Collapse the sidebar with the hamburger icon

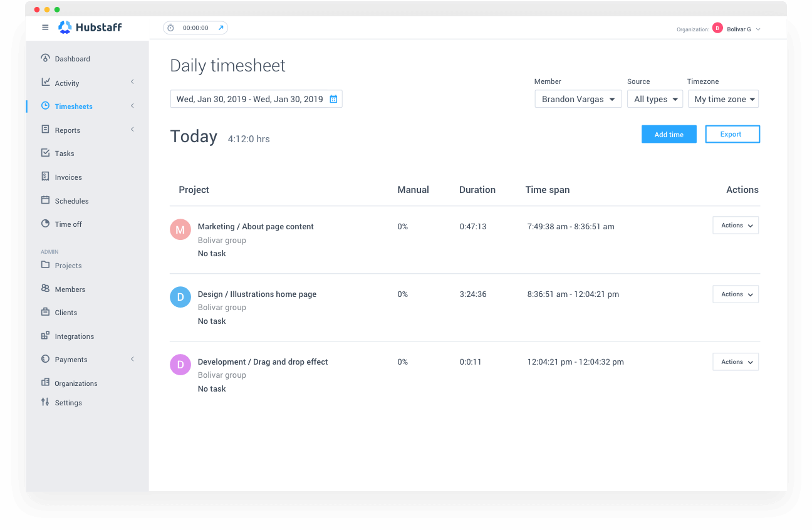[x=45, y=27]
